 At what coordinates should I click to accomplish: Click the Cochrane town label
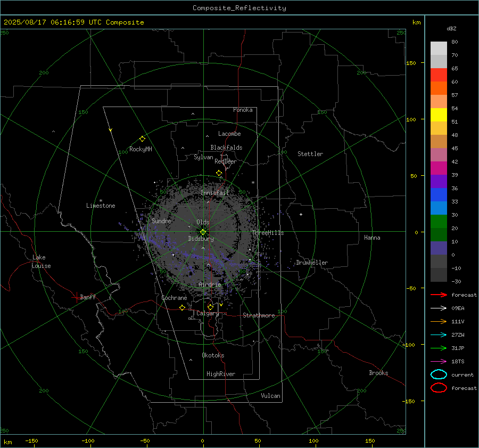coord(174,298)
